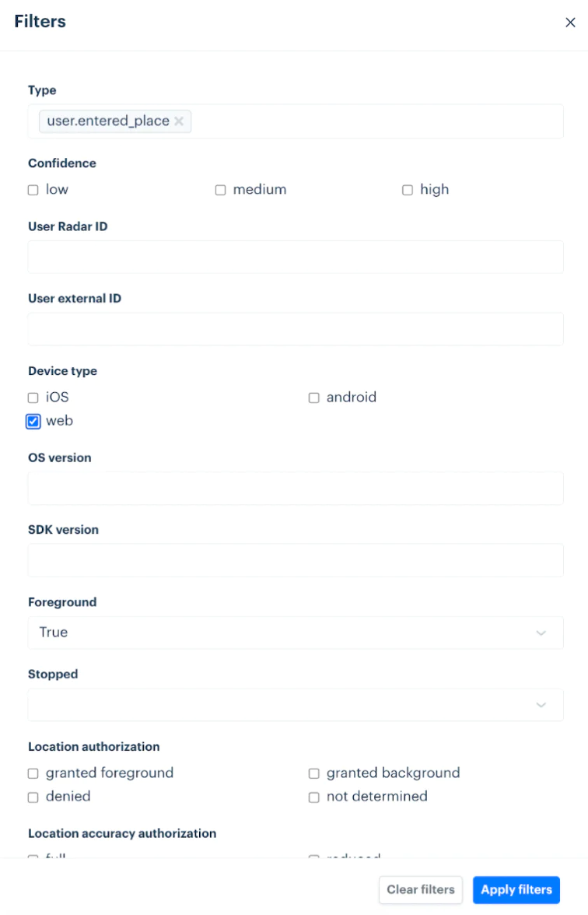This screenshot has height=915, width=588.
Task: Check the denied location authorization option
Action: pos(33,796)
